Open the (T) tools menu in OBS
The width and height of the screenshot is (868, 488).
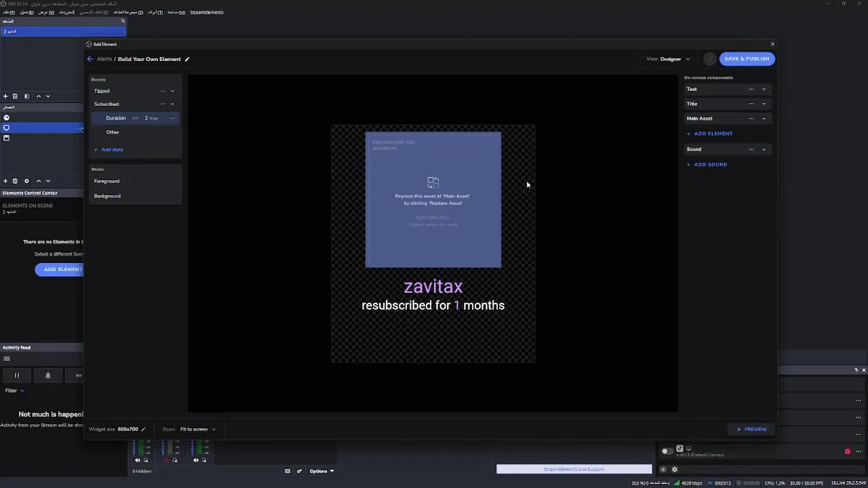[x=155, y=12]
